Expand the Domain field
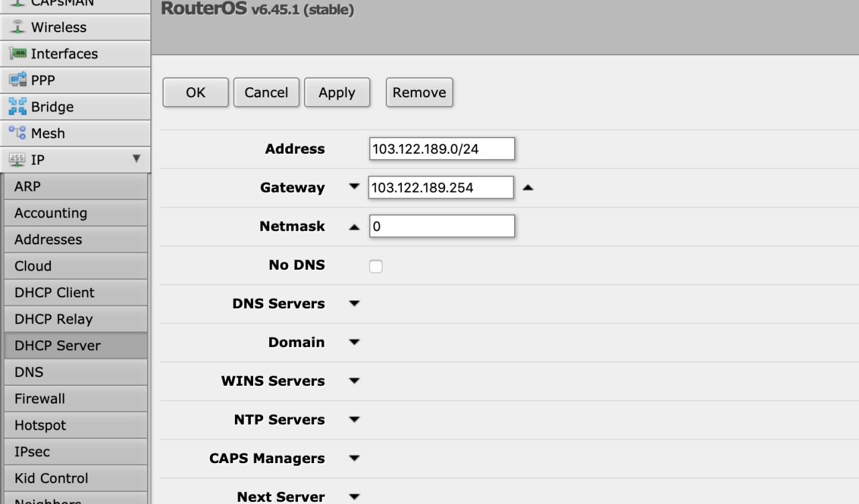The height and width of the screenshot is (504, 859). pos(354,342)
